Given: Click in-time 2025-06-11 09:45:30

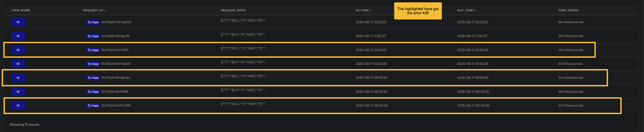Looking at the screenshot, I should [371, 92].
